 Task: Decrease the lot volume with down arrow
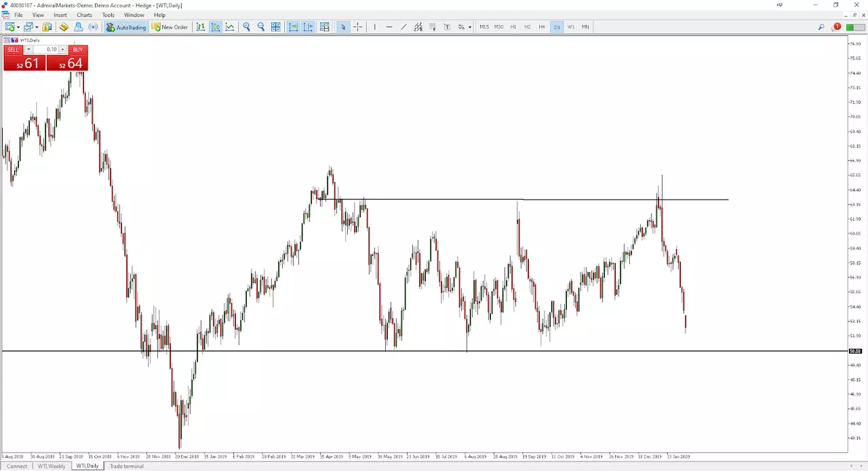coord(28,50)
